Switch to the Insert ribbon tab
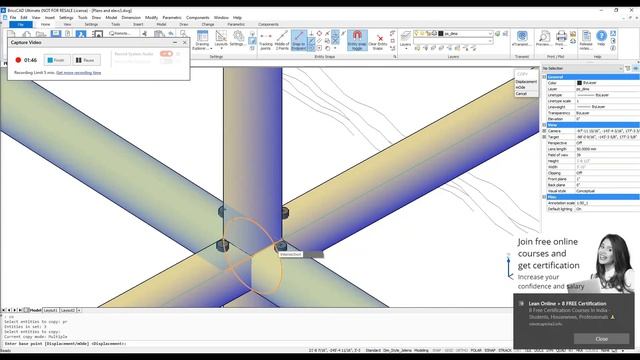This screenshot has height=360, width=640. click(x=138, y=24)
